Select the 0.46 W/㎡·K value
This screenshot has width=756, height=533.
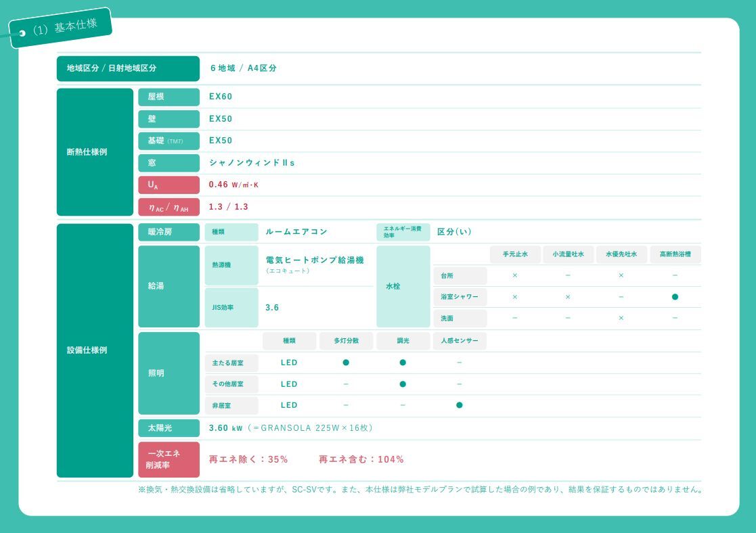(x=234, y=185)
